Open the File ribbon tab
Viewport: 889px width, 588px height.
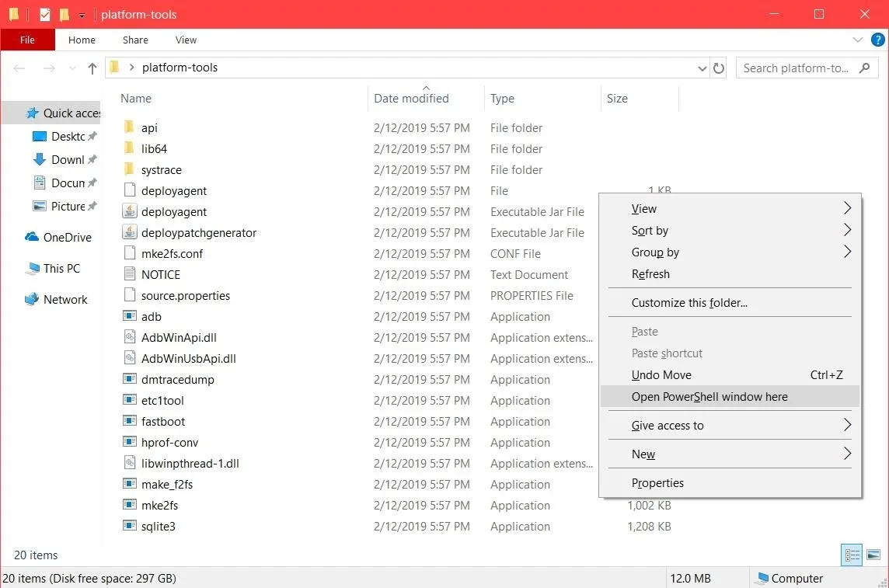[x=27, y=40]
